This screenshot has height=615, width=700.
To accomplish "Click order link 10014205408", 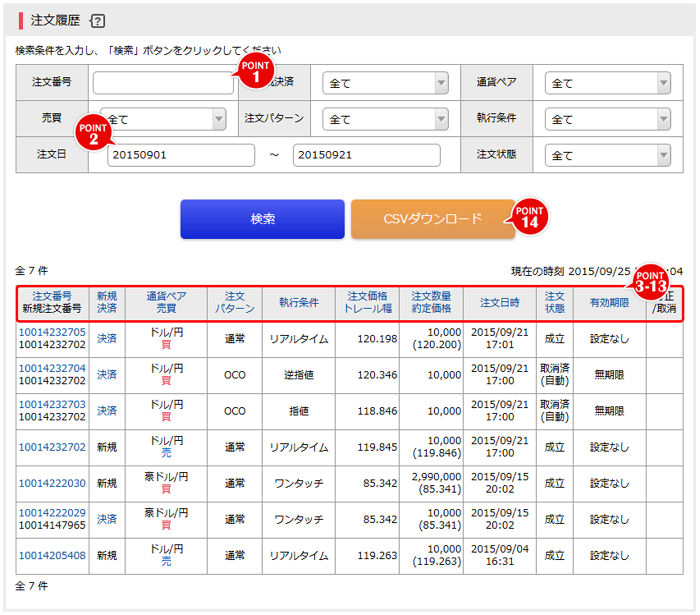I will pos(52,555).
